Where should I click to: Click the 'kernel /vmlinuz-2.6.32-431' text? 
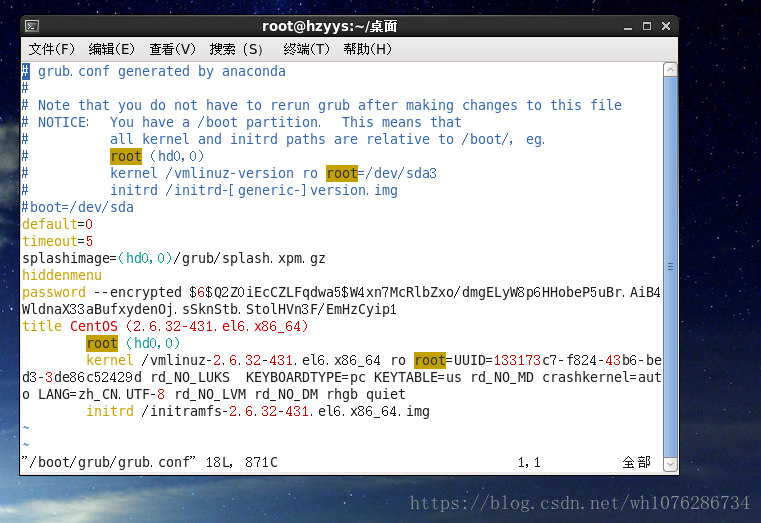pyautogui.click(x=189, y=360)
